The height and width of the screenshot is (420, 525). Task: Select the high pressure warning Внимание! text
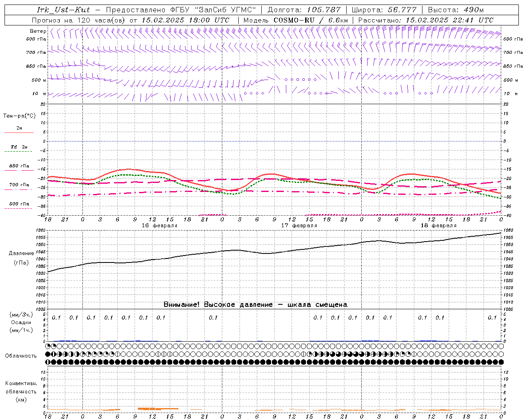[x=256, y=305]
